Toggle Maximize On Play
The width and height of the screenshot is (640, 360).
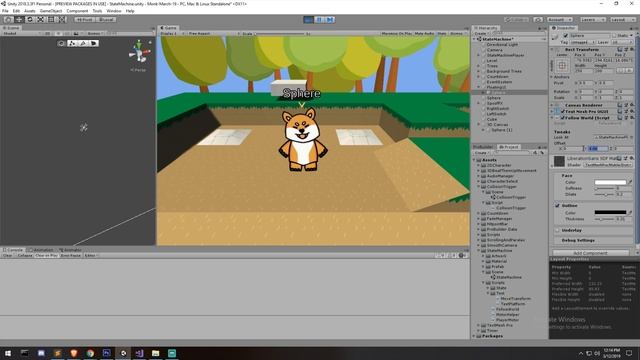(396, 33)
